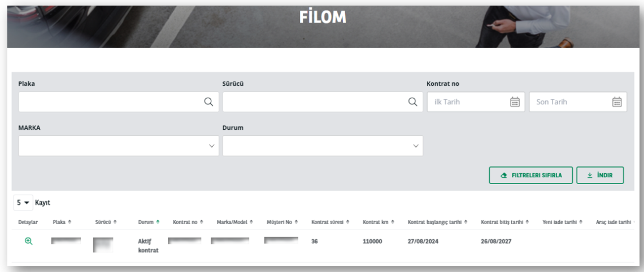Sort by Kontrat bitiş tarihi column

[x=505, y=222]
